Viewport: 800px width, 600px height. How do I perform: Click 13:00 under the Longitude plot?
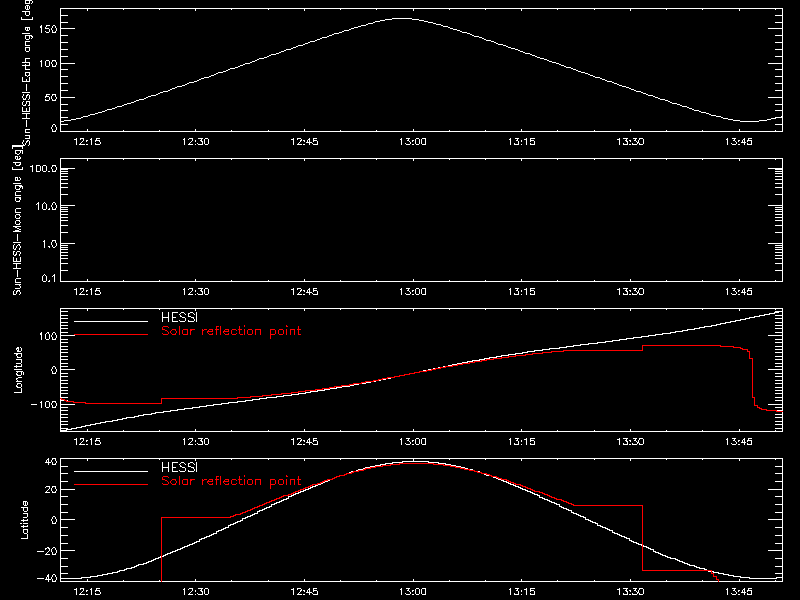(413, 442)
